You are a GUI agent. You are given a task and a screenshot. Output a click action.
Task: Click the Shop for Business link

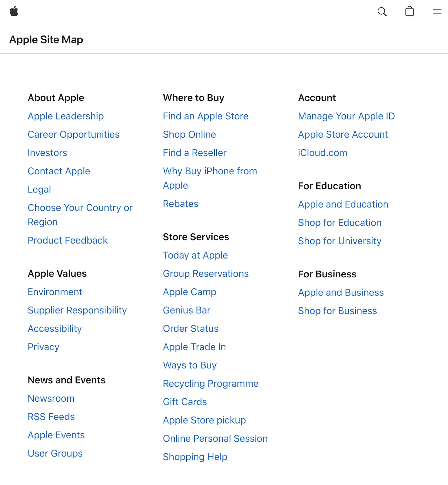coord(337,311)
